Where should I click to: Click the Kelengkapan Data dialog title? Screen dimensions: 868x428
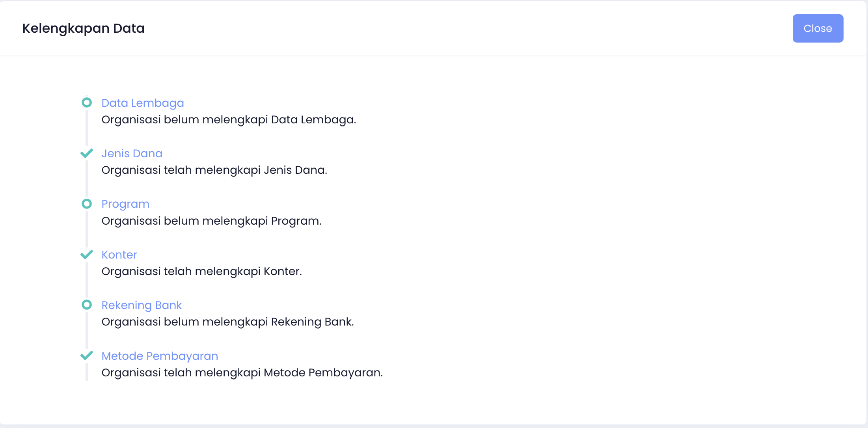tap(84, 28)
